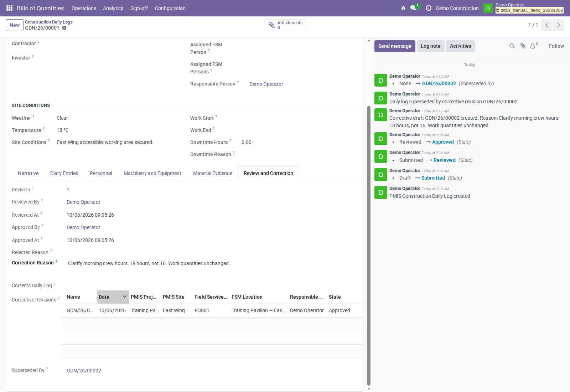Open Machinery and Equipment tab

152,173
